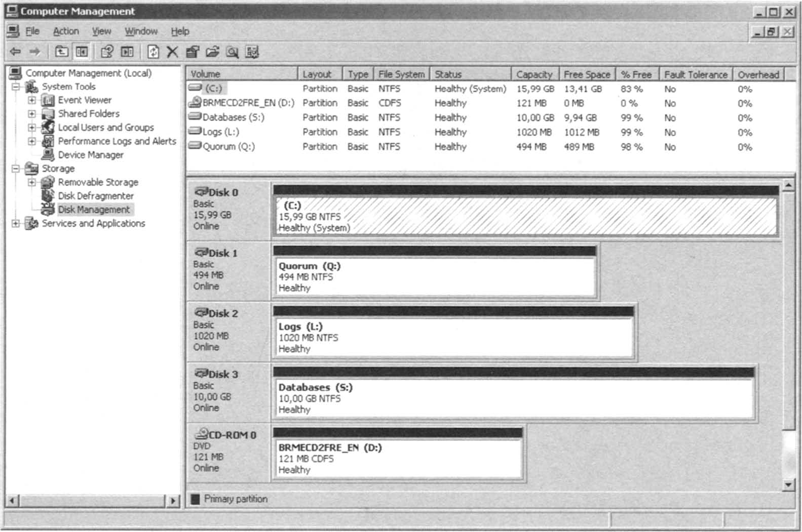Viewport: 802px width, 532px height.
Task: Expand Performance Logs and Alerts
Action: [x=32, y=141]
